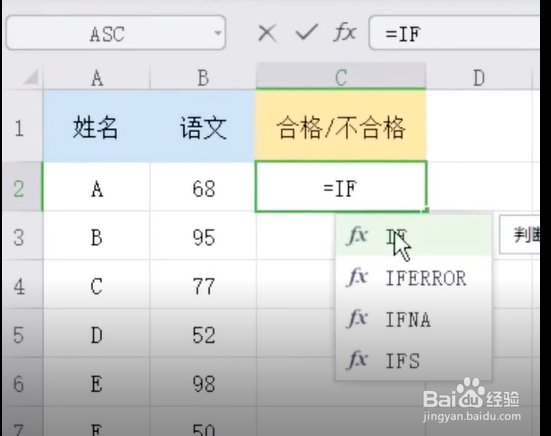The image size is (551, 436).
Task: Click cell A2 containing A
Action: pos(97,187)
